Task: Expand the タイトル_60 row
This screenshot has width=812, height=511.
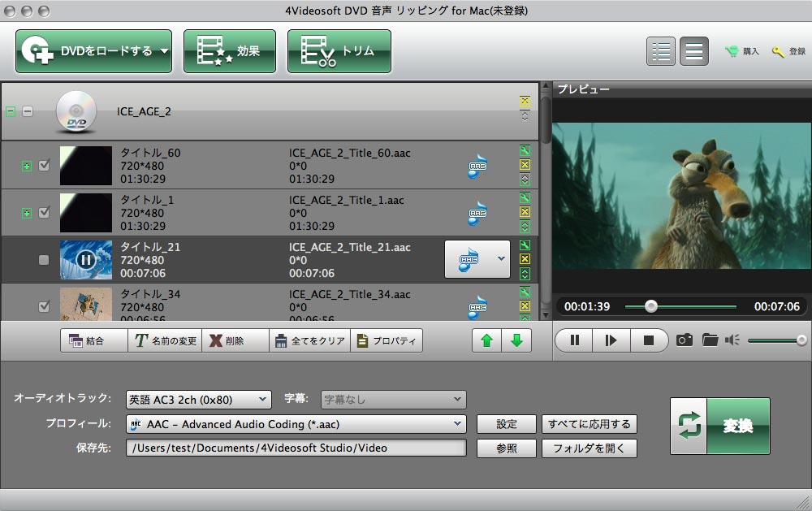Action: 27,166
